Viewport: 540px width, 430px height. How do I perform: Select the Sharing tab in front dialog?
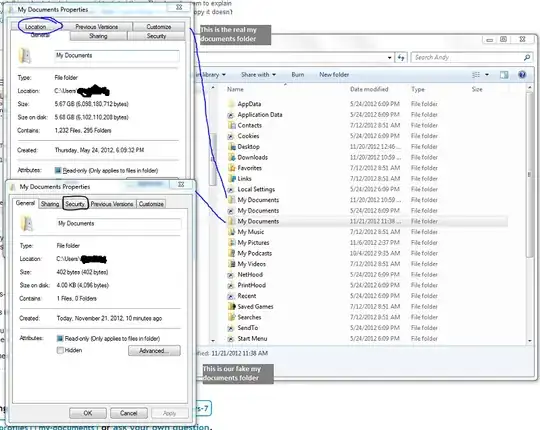(x=50, y=204)
